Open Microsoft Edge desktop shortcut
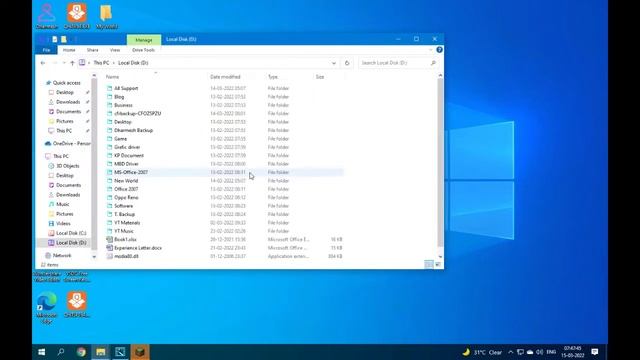Screen dimensions: 640x360 pos(47,308)
